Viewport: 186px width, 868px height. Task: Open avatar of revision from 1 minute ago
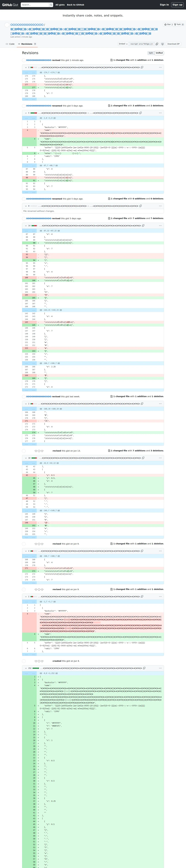pos(24,60)
